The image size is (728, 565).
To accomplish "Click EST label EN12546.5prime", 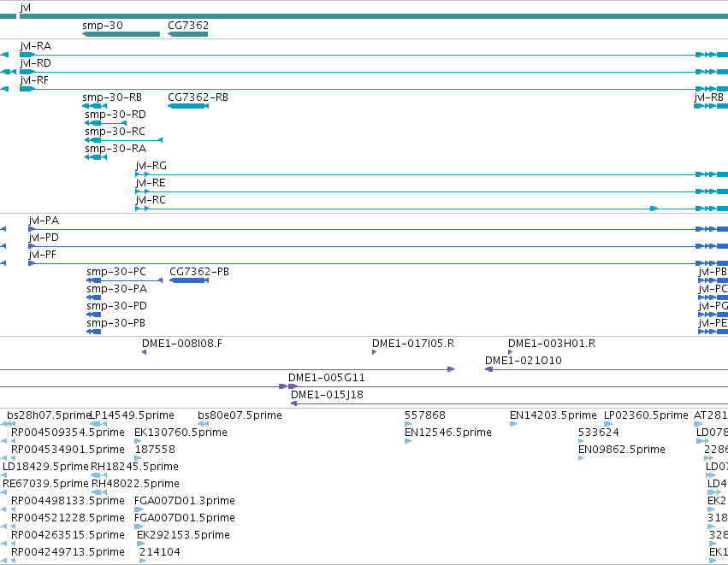I will [448, 433].
